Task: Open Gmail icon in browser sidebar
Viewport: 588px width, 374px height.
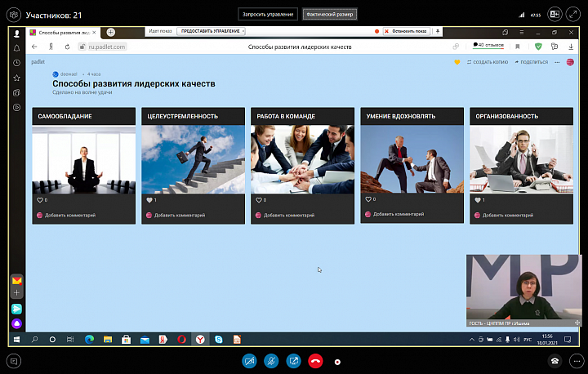Action: pyautogui.click(x=16, y=281)
